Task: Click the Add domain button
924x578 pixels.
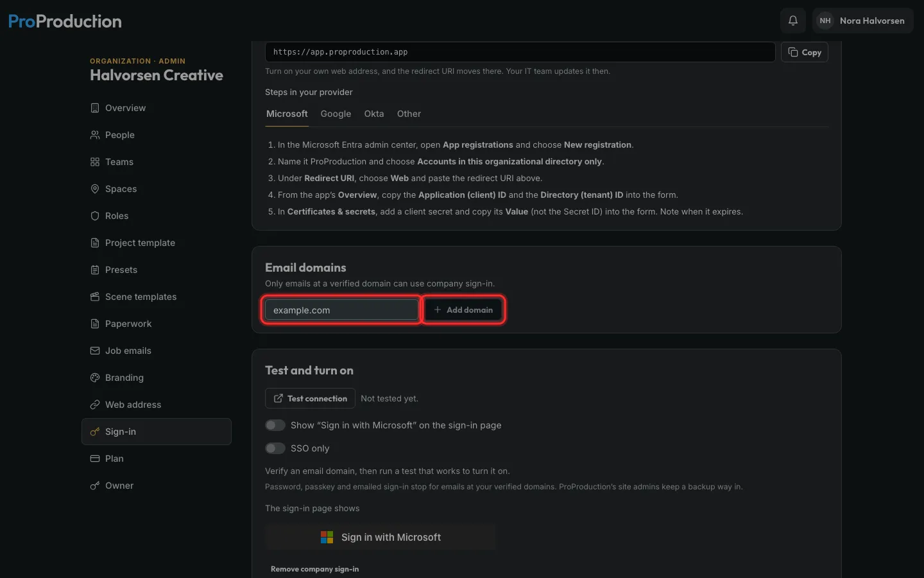Action: pos(463,310)
